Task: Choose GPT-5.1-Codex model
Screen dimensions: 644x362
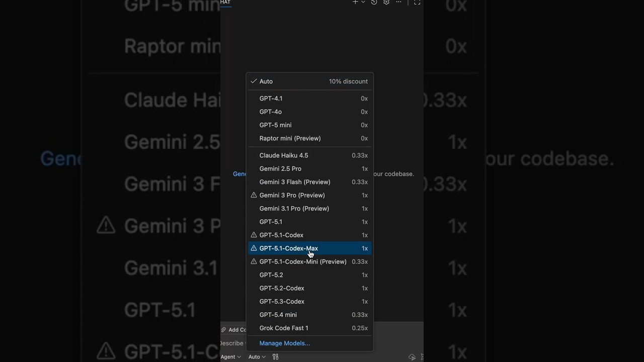Action: click(x=310, y=235)
